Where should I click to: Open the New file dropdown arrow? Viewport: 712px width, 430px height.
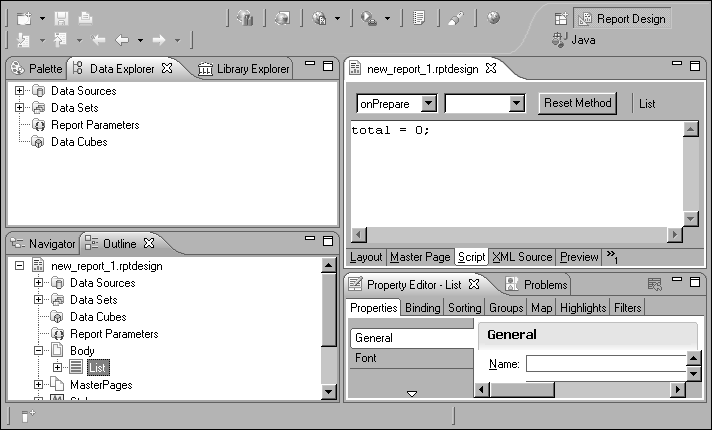[x=42, y=19]
